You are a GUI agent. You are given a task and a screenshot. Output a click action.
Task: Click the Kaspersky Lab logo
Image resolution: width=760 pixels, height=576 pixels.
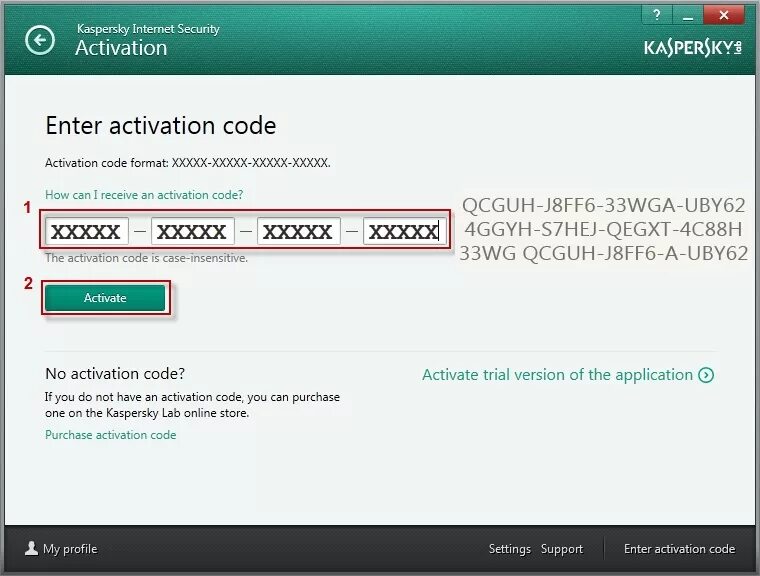pos(693,48)
